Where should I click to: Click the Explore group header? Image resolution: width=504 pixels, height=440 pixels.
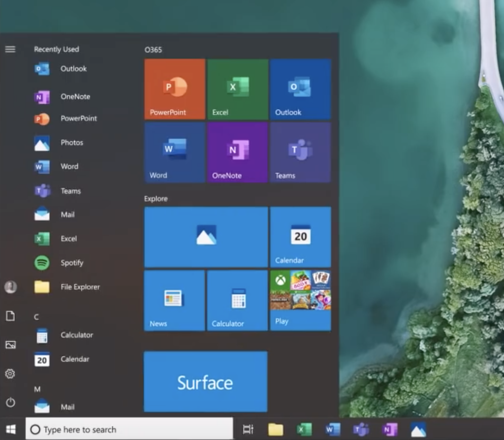click(156, 199)
